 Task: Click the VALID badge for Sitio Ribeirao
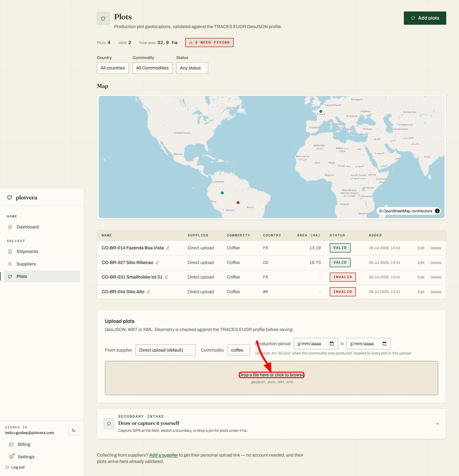tap(340, 263)
